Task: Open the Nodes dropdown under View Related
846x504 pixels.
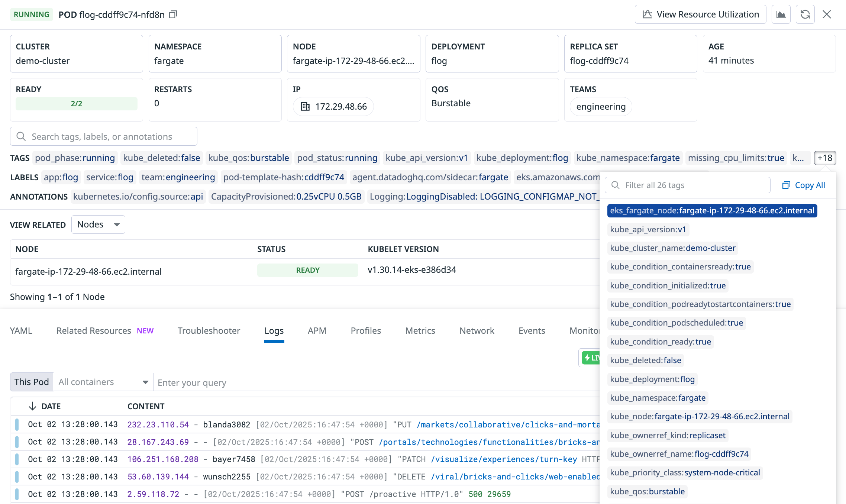Action: (98, 224)
